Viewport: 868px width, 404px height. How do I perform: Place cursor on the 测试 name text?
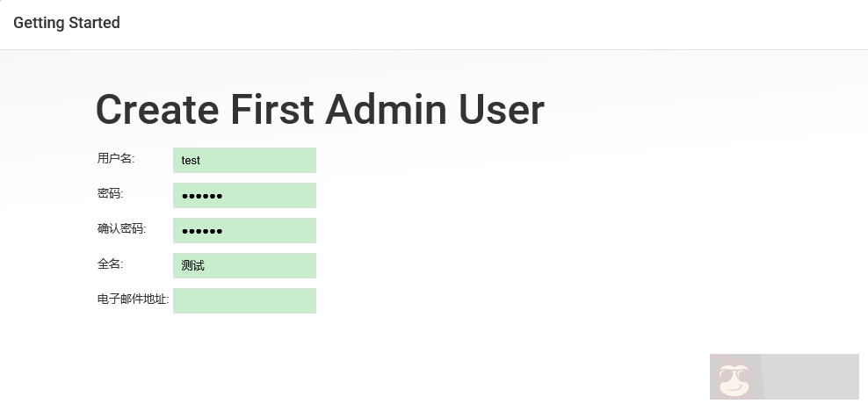coord(193,265)
